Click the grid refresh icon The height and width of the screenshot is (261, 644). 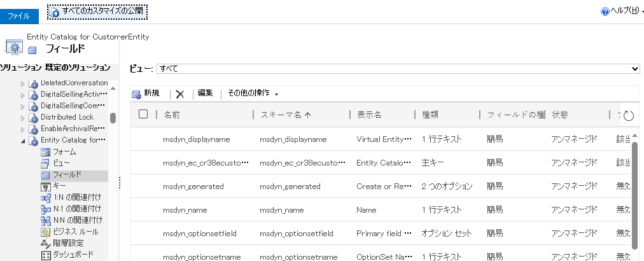click(x=629, y=116)
